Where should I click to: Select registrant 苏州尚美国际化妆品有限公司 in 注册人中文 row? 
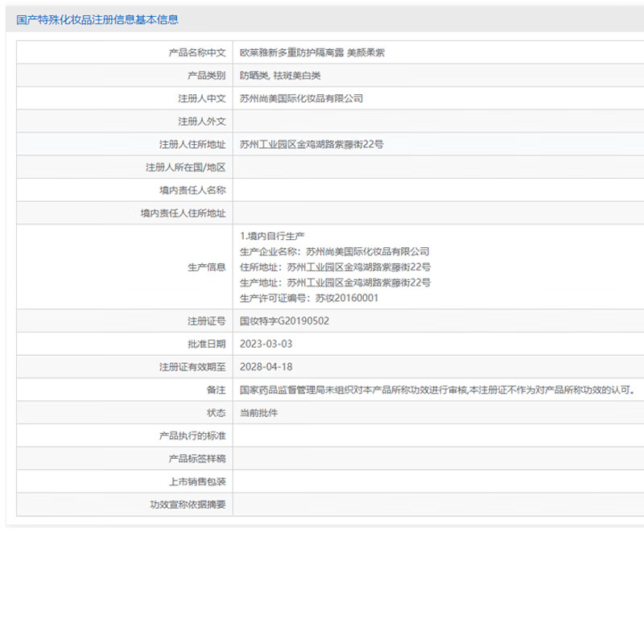pyautogui.click(x=301, y=98)
